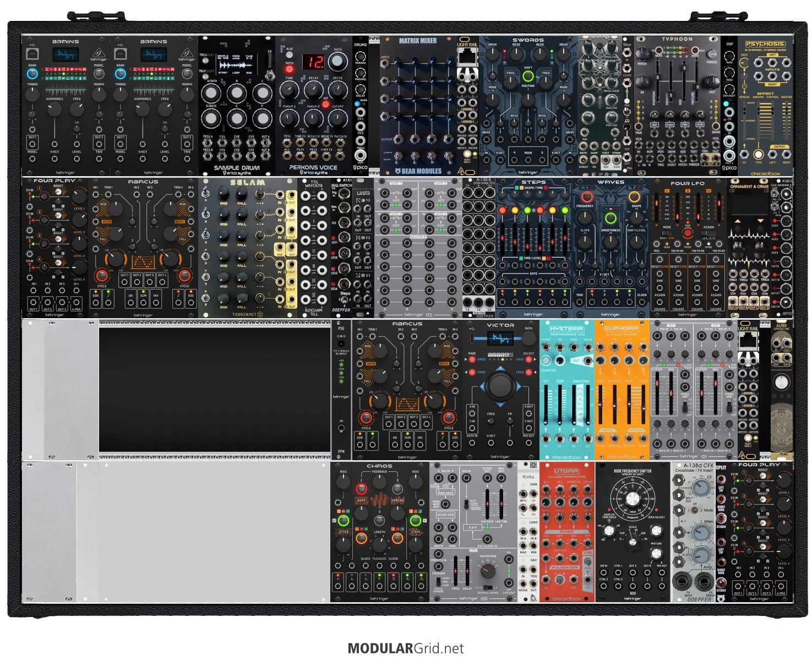Select the Doepfer A-138d CFX crossfader module
812x660 pixels.
click(694, 532)
